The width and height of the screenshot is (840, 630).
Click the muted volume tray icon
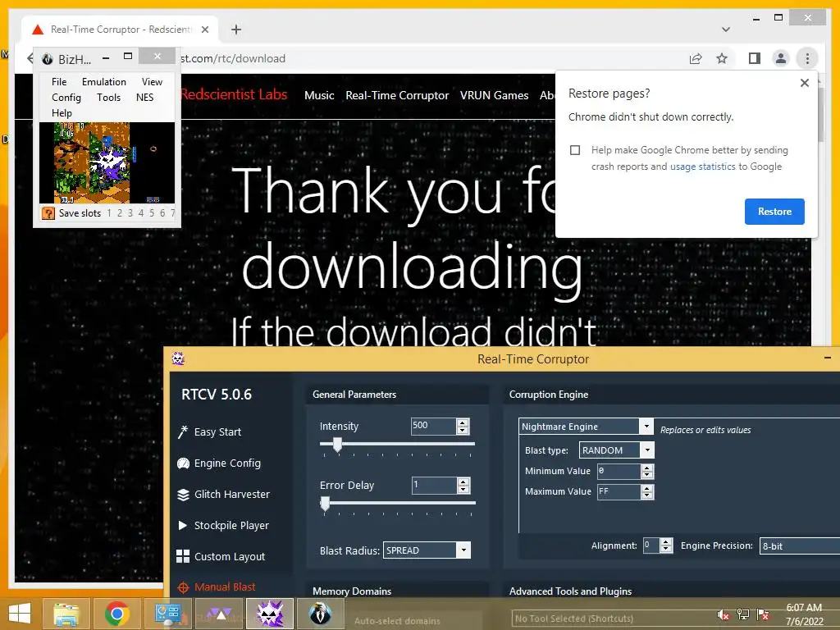724,614
